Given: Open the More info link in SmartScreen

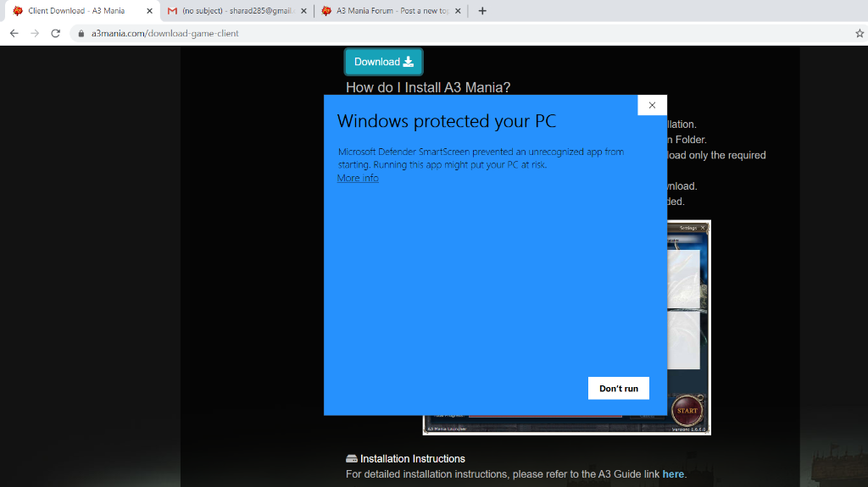Looking at the screenshot, I should point(358,178).
